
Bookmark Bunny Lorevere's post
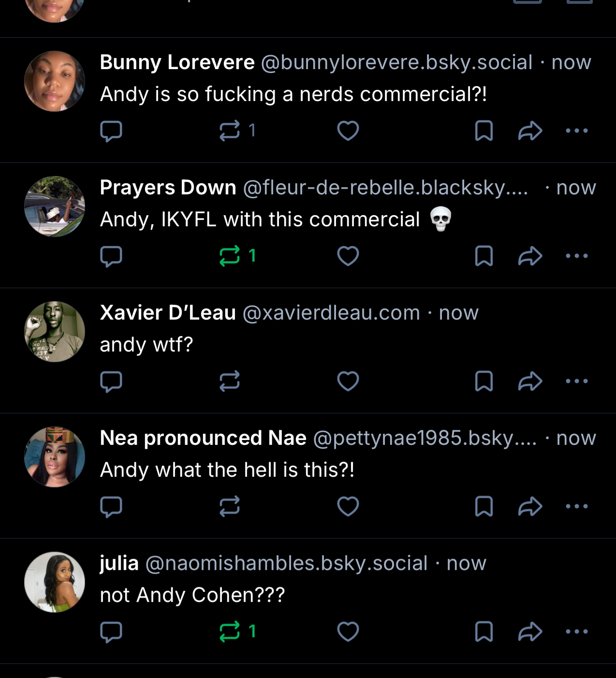(x=484, y=131)
